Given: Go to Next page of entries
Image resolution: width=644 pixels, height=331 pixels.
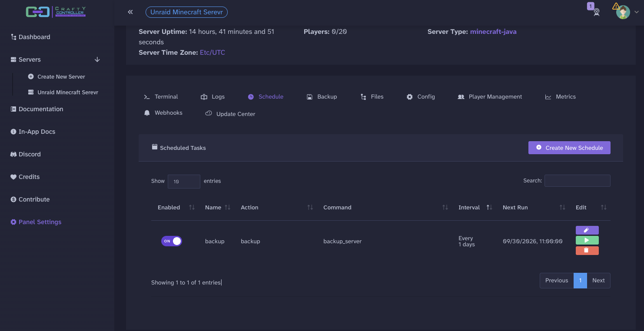Looking at the screenshot, I should pyautogui.click(x=598, y=281).
